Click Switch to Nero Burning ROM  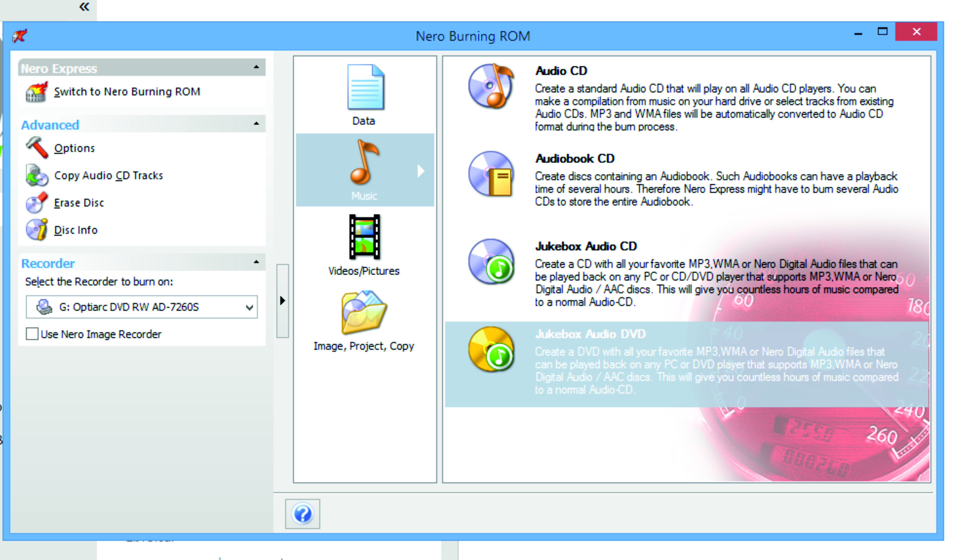pos(127,92)
